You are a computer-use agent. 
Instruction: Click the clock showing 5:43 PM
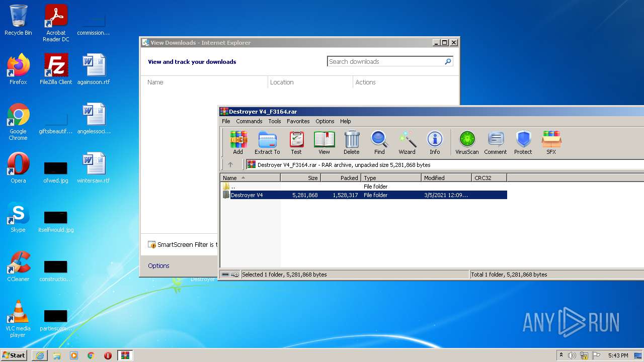[x=618, y=355]
